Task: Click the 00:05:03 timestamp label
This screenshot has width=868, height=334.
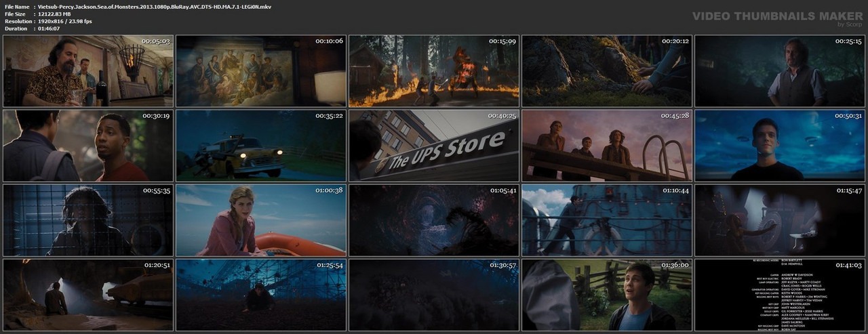Action: 155,41
